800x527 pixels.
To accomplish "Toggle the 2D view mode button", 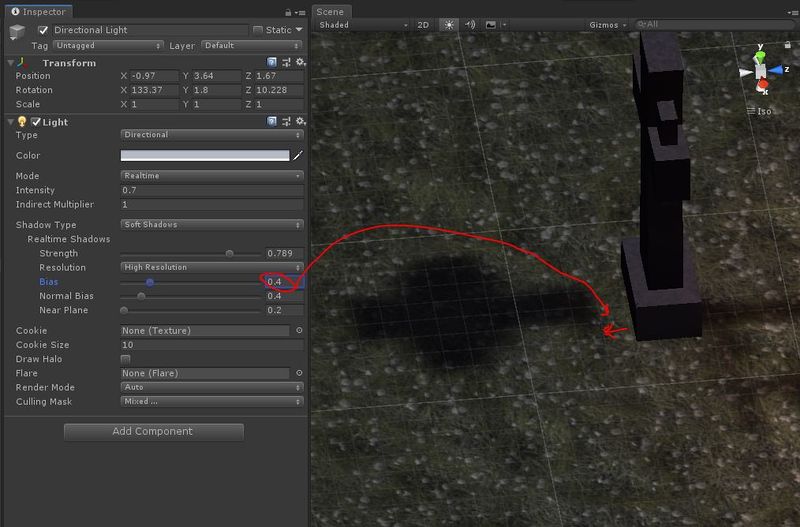I will [x=423, y=24].
